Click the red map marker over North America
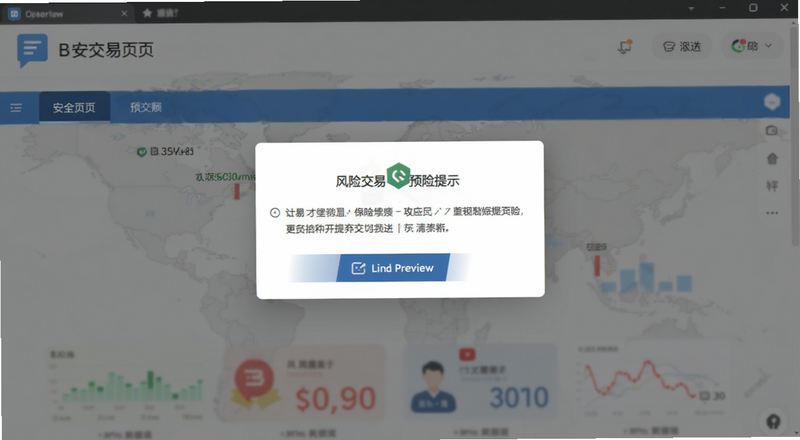Screen dimensions: 800x440 click(237, 191)
